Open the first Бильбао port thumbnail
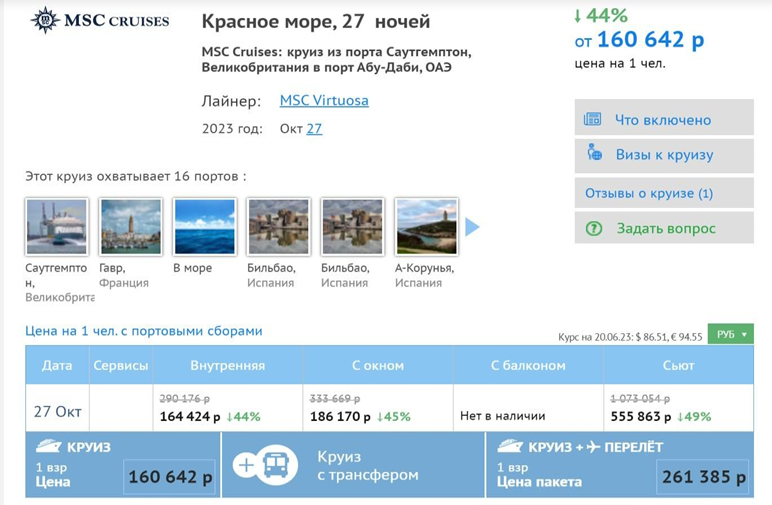772x505 pixels. pyautogui.click(x=279, y=227)
